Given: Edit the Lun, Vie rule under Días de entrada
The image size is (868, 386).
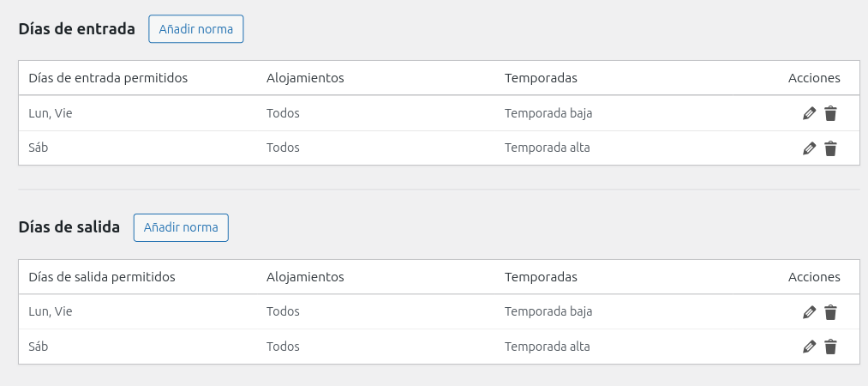Looking at the screenshot, I should click(x=809, y=113).
